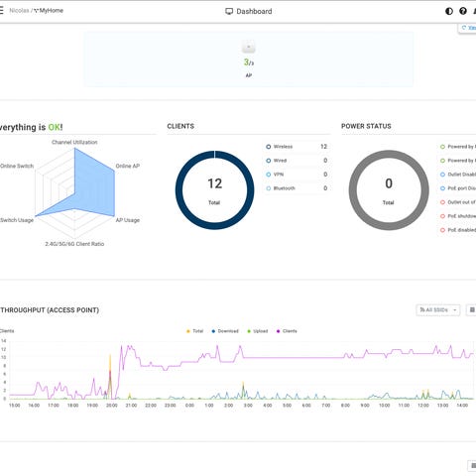476x476 pixels.
Task: Click the access point device icon
Action: 249,48
